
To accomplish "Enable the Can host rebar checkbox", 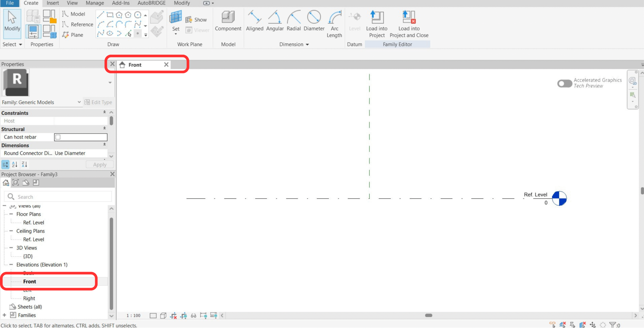I will pos(58,137).
